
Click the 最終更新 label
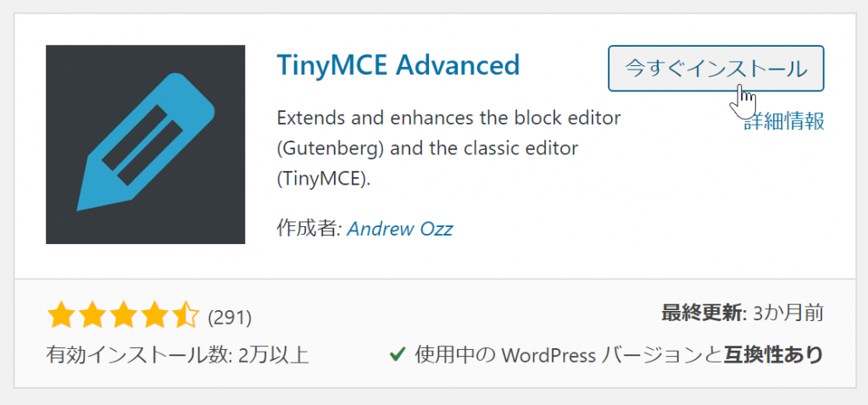coord(700,313)
